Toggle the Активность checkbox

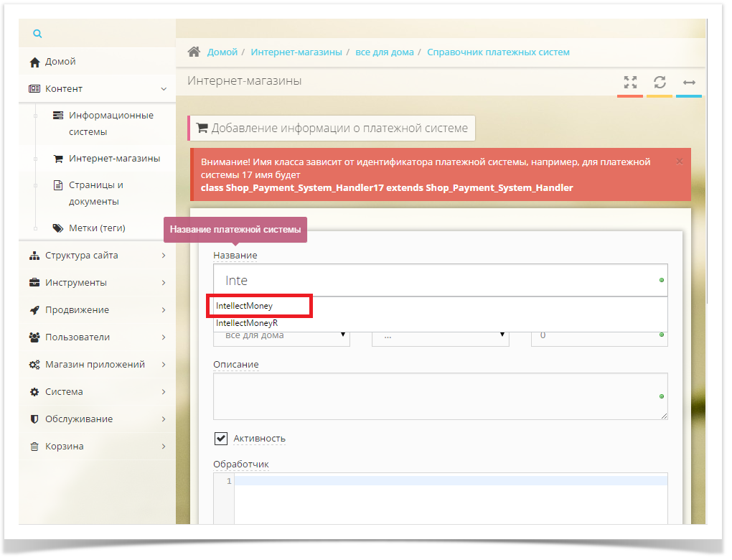click(221, 438)
